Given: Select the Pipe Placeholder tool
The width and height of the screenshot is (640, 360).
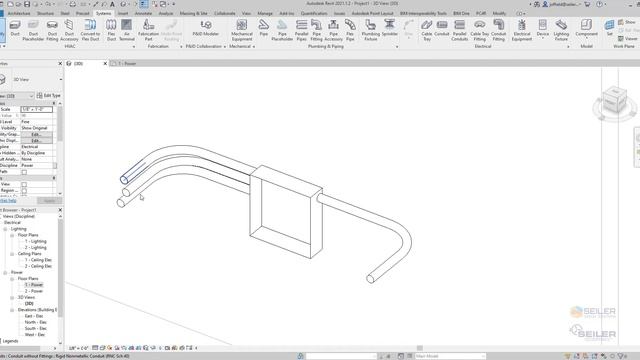Looking at the screenshot, I should click(x=282, y=30).
